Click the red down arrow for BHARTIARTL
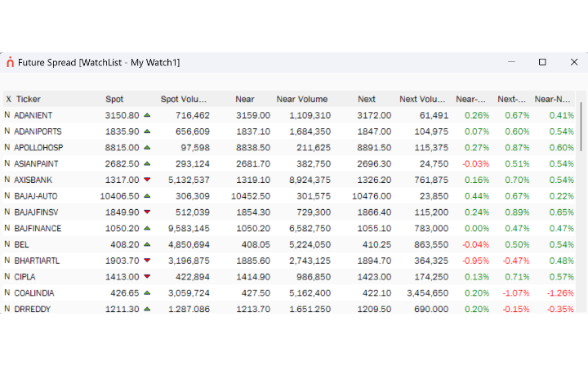 pyautogui.click(x=147, y=261)
